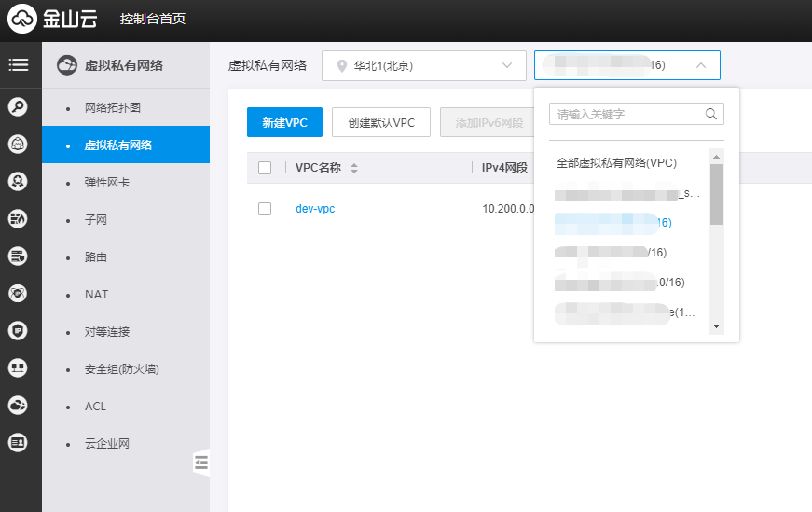Collapse the VPC selector dropdown with the up chevron
This screenshot has height=512, width=812.
pyautogui.click(x=701, y=66)
